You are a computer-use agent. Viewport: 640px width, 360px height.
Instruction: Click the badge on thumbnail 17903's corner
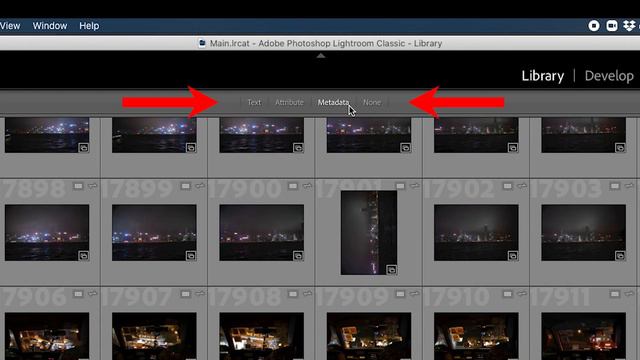pyautogui.click(x=620, y=256)
